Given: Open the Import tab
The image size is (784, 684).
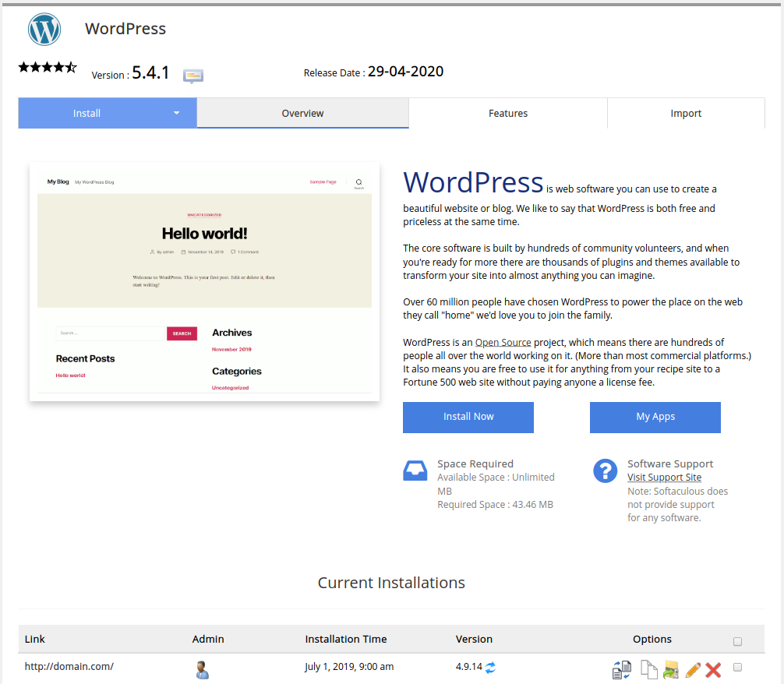Looking at the screenshot, I should tap(686, 113).
